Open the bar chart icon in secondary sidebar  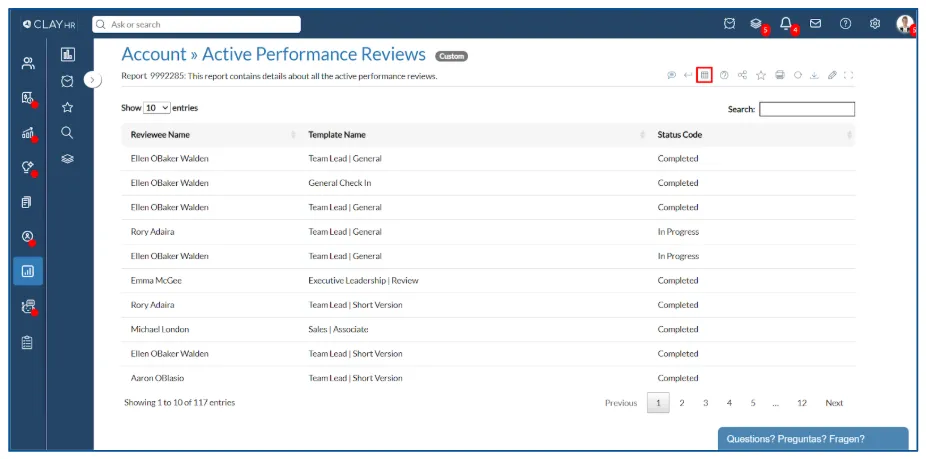point(68,55)
